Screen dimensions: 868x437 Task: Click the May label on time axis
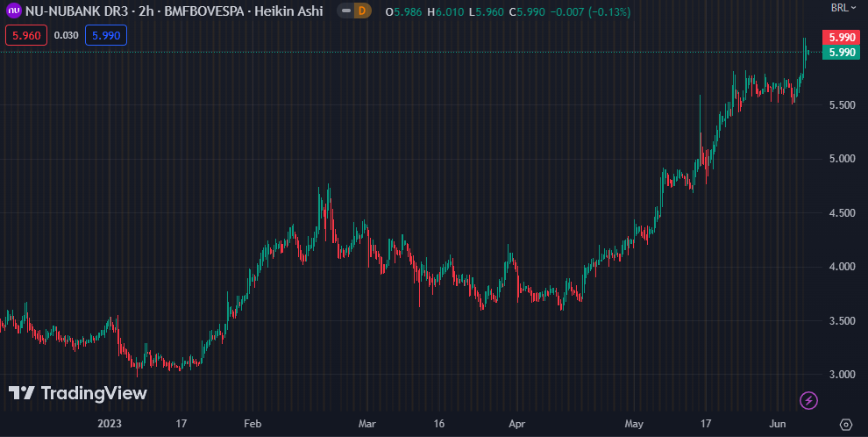(x=634, y=424)
